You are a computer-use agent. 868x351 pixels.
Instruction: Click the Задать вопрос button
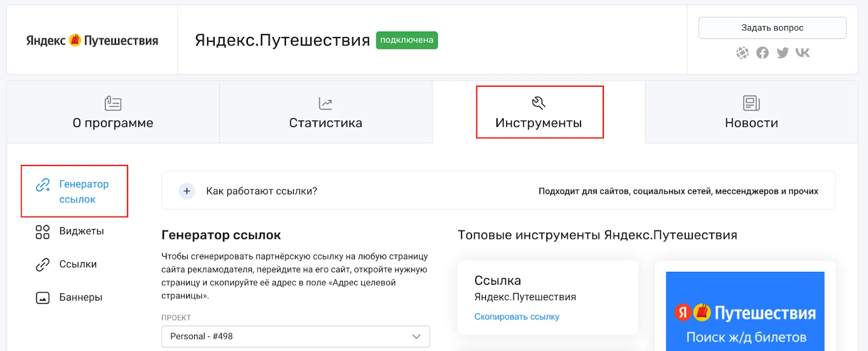click(772, 28)
